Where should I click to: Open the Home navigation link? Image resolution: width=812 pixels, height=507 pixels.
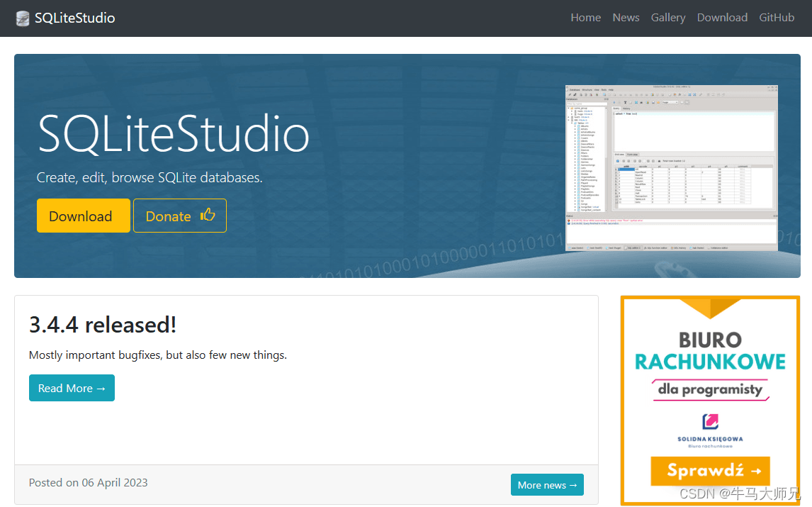click(x=585, y=18)
